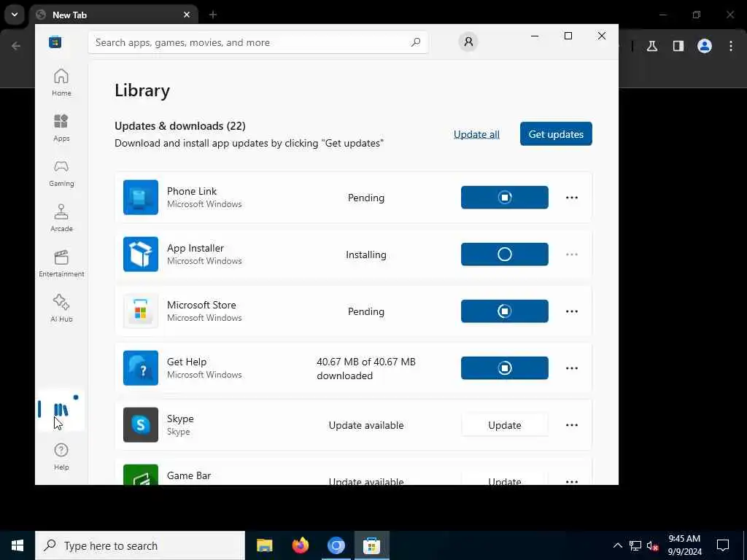747x560 pixels.
Task: Focus the Store search box
Action: click(x=258, y=42)
